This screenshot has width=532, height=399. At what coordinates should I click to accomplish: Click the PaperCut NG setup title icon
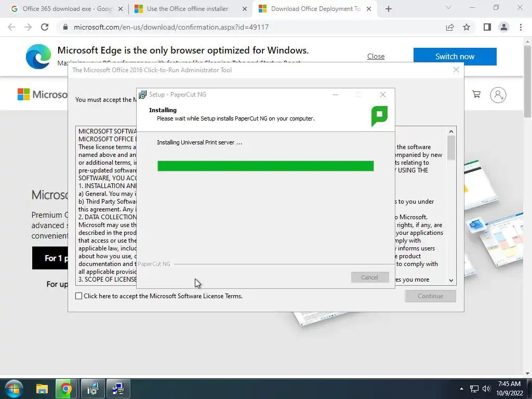click(x=142, y=95)
